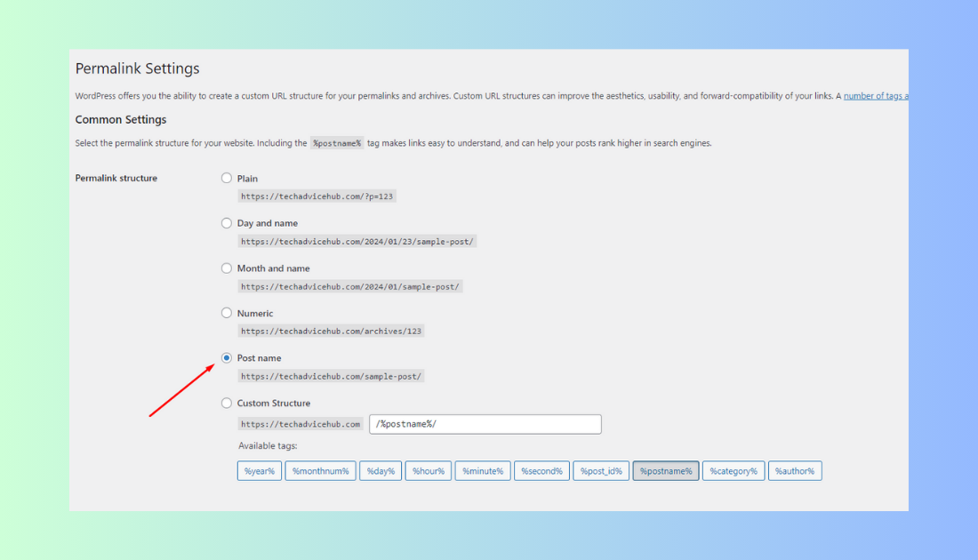
Task: Click the 2024/01/sample-post example URL
Action: pyautogui.click(x=350, y=287)
